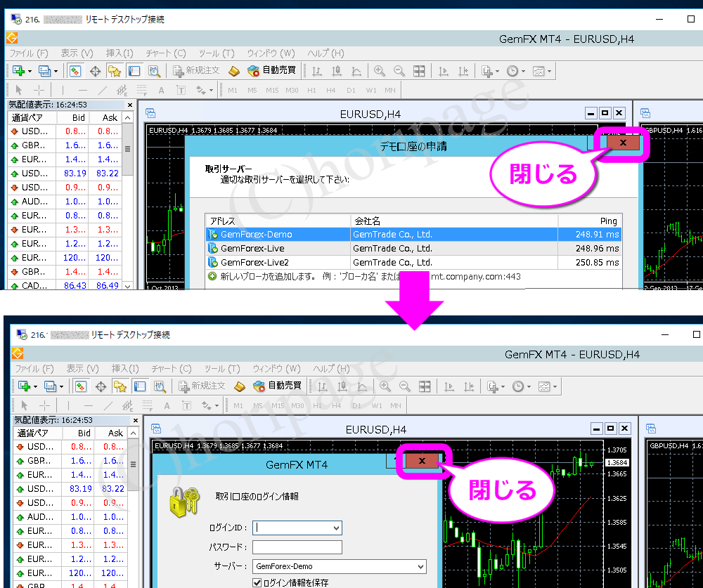Toggle 自動売買 auto trading in the lower screenshot
Screen dimensions: 703x588
[x=278, y=386]
